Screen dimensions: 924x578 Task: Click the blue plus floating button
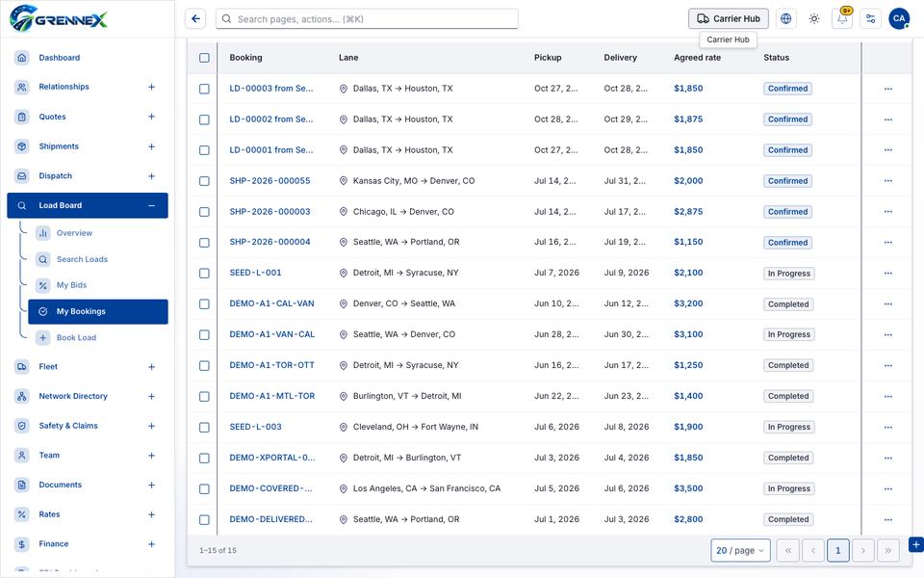pyautogui.click(x=915, y=545)
